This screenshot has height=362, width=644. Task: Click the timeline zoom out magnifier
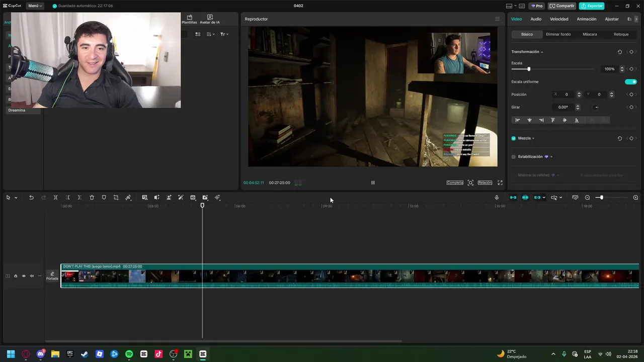tap(587, 198)
